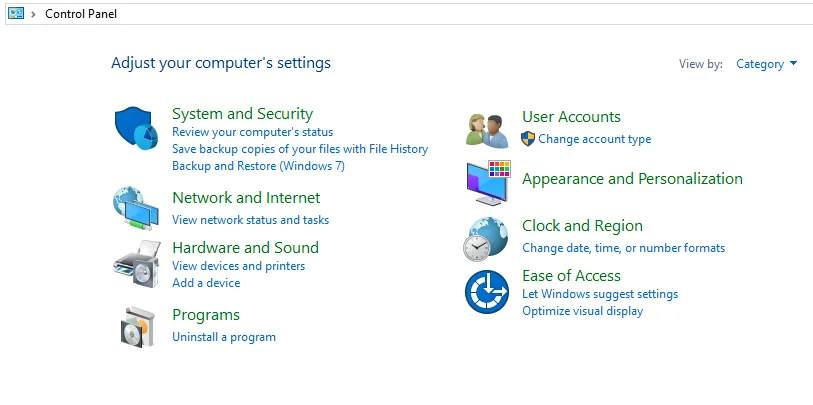Open the Programs category heading
Viewport: 813px width, 405px height.
coord(206,315)
